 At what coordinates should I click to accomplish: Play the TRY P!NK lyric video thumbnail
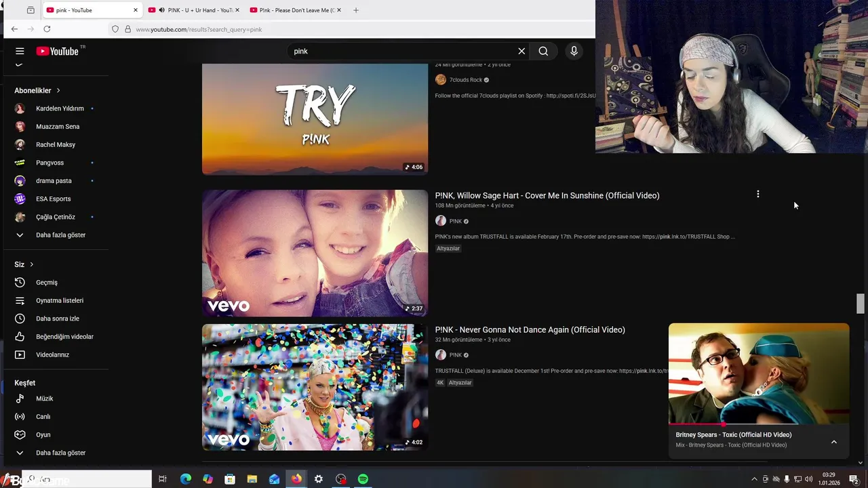coord(315,119)
